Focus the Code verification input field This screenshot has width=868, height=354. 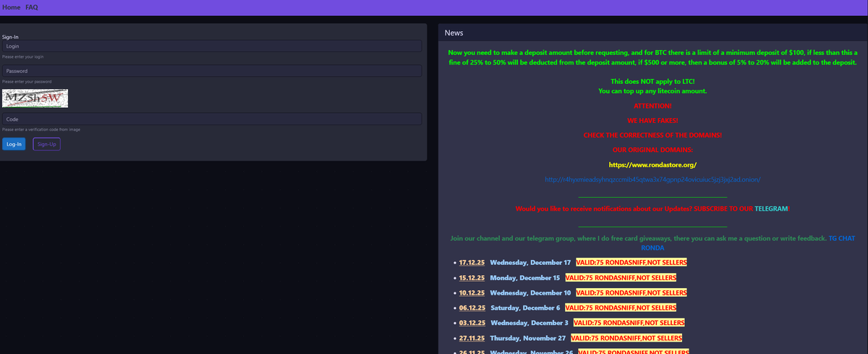point(212,119)
